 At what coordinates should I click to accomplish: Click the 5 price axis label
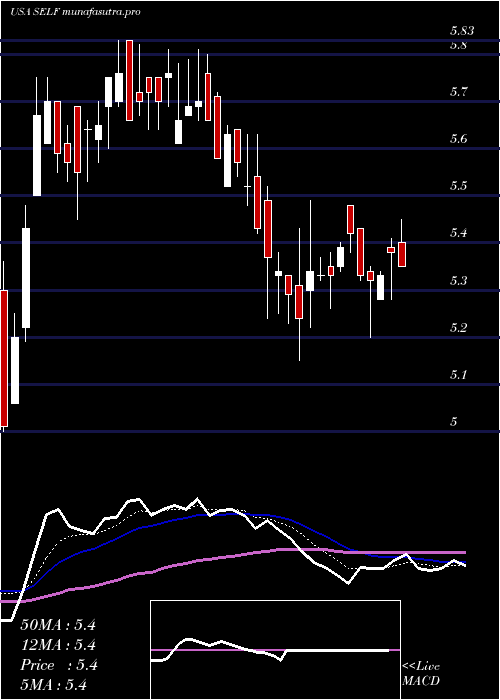coord(454,422)
